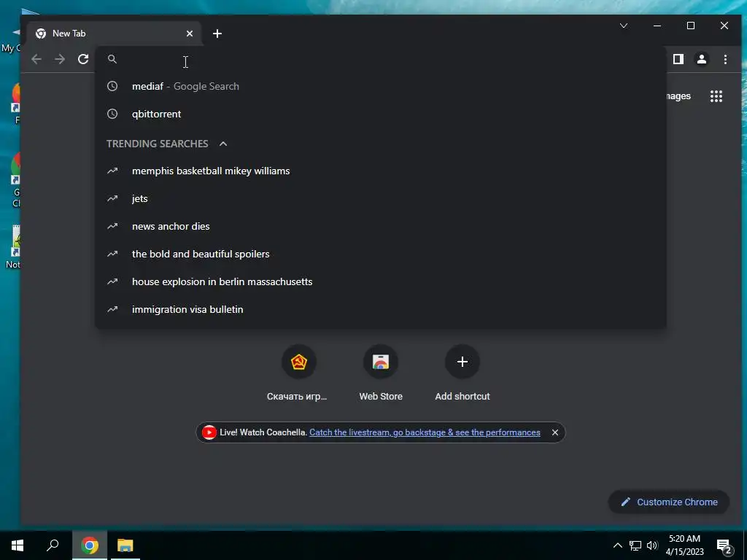The height and width of the screenshot is (560, 747).
Task: Open the Windows notification center
Action: pos(724,546)
